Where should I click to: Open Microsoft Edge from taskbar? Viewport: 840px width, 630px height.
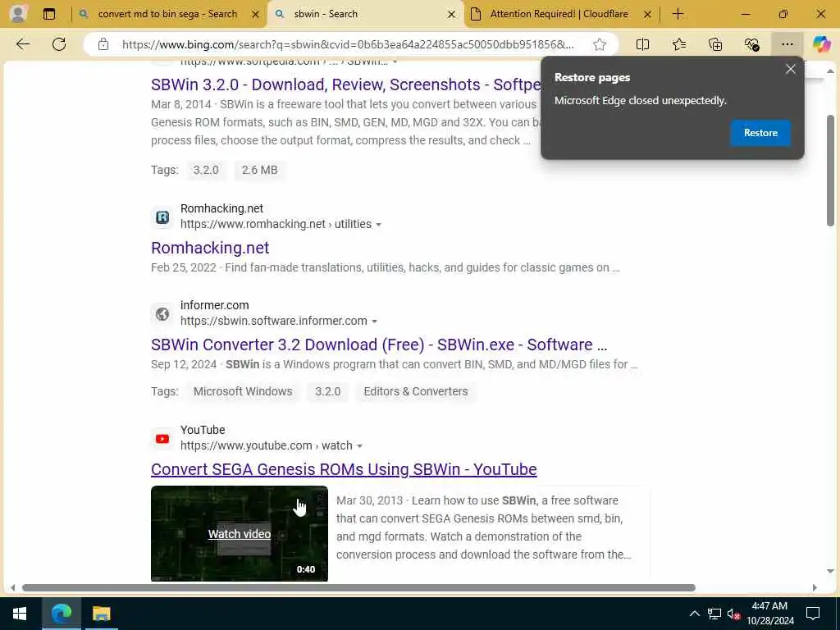click(61, 614)
